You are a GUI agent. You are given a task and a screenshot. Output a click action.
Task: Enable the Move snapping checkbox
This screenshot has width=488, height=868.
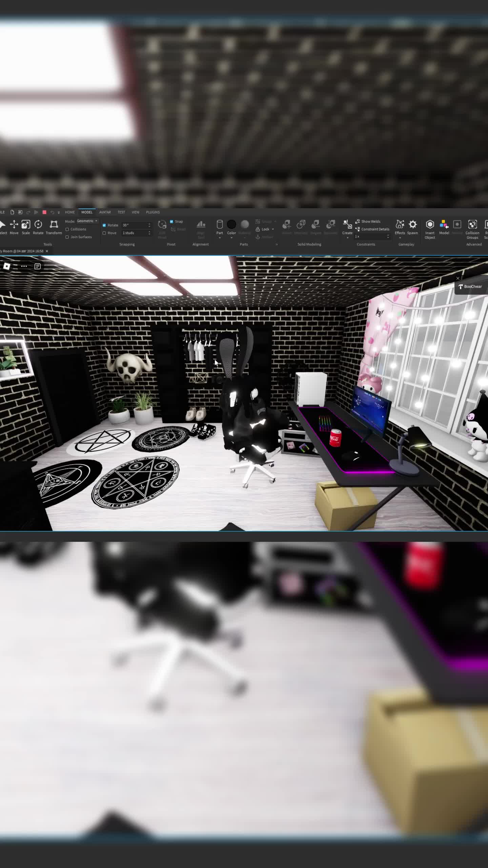104,233
